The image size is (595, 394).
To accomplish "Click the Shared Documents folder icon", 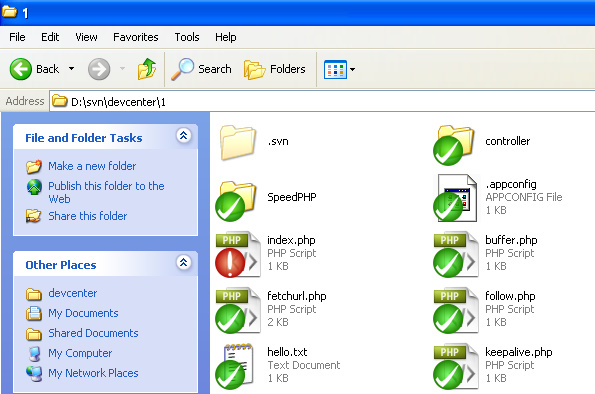I will pyautogui.click(x=34, y=334).
